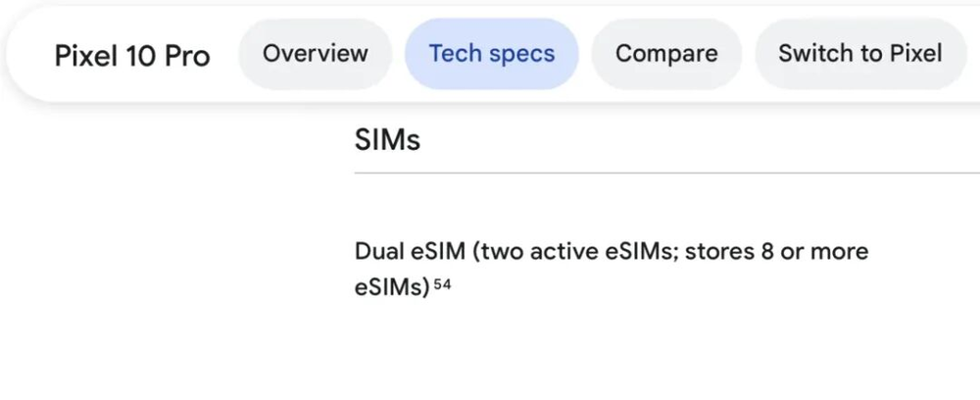Click the word "Pro" in the page title
Screen dimensions: 980x400
point(187,55)
